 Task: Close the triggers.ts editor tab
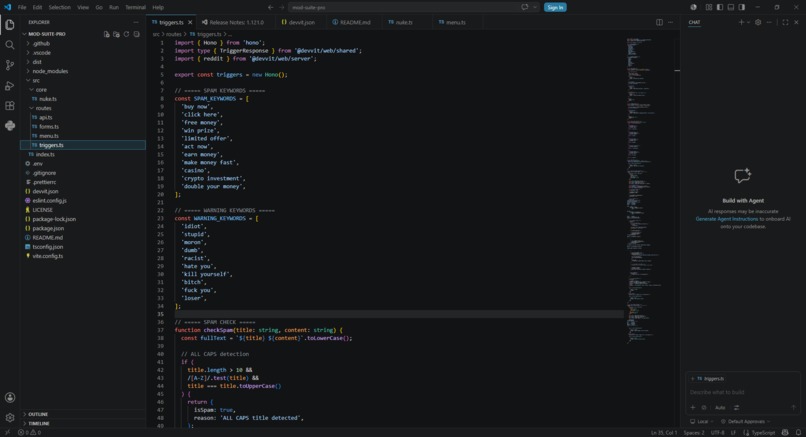(x=190, y=23)
